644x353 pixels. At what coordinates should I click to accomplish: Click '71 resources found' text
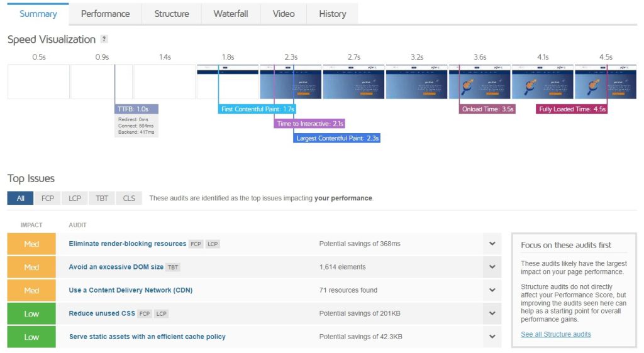348,290
